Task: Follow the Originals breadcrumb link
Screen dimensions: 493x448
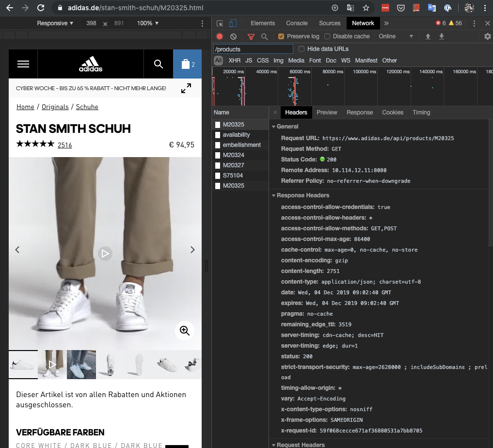Action: tap(55, 107)
